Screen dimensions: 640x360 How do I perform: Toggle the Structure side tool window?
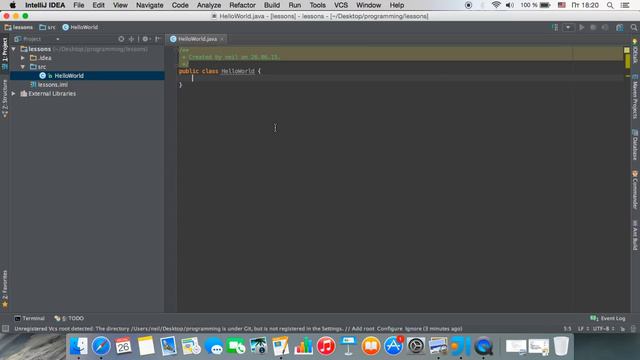pos(5,99)
